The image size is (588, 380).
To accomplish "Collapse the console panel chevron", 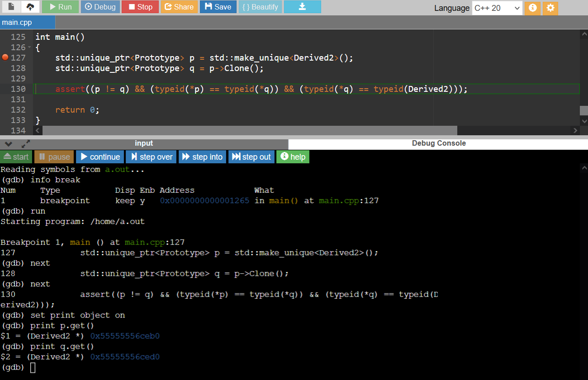I will pyautogui.click(x=8, y=143).
